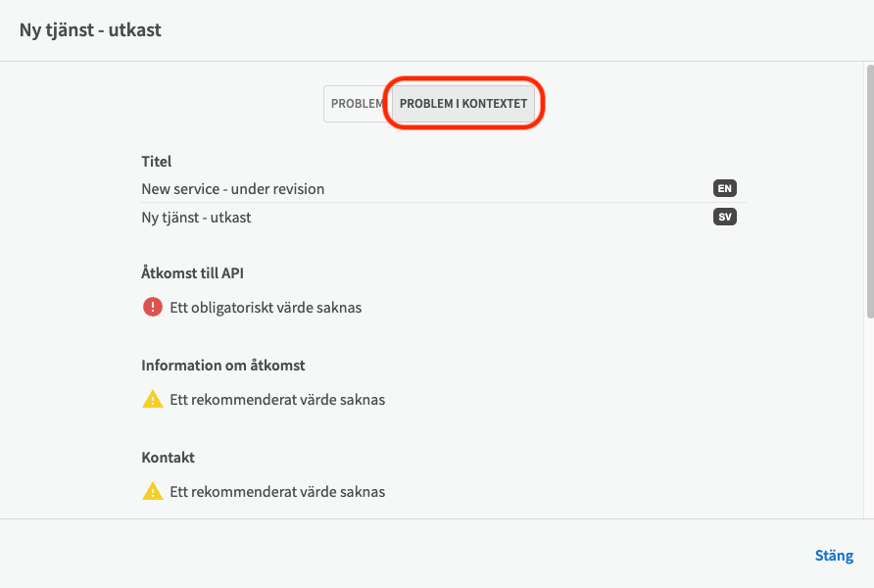Click the Åtkomst till API heading
The image size is (874, 588).
coord(192,273)
